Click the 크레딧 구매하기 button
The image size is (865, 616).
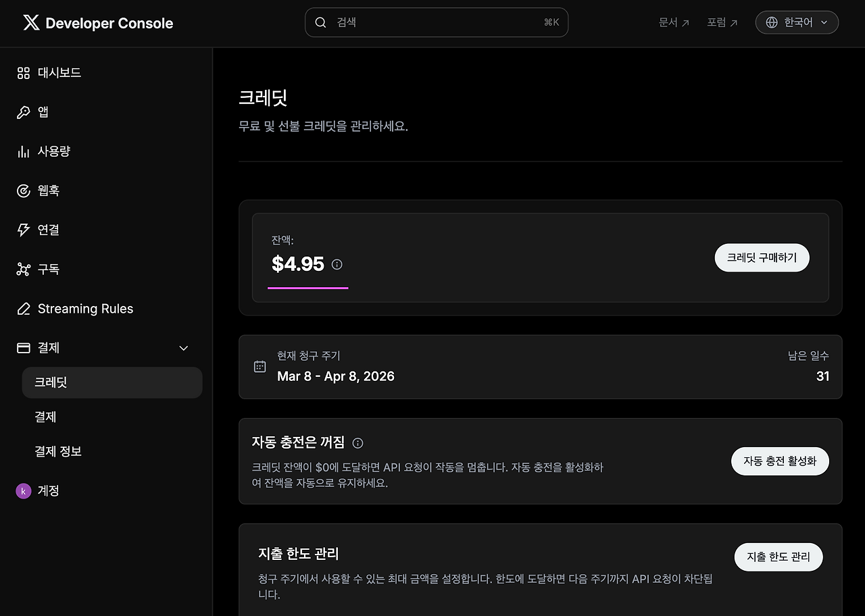coord(762,258)
